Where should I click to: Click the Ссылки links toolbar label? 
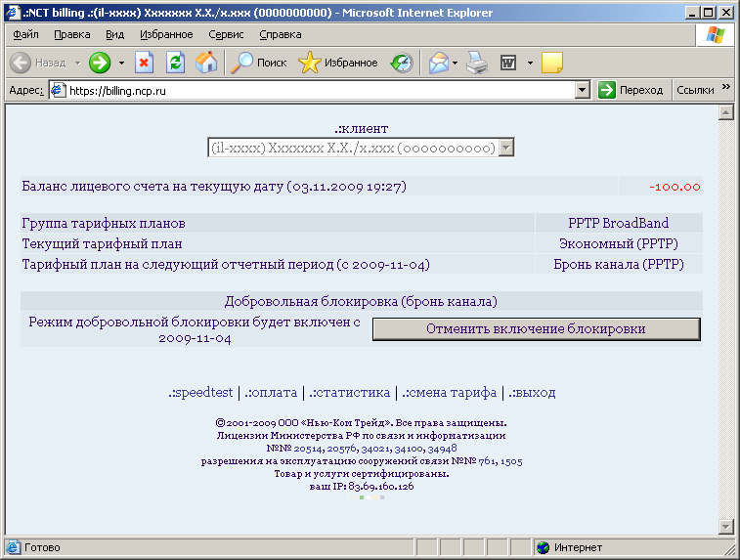(x=695, y=90)
